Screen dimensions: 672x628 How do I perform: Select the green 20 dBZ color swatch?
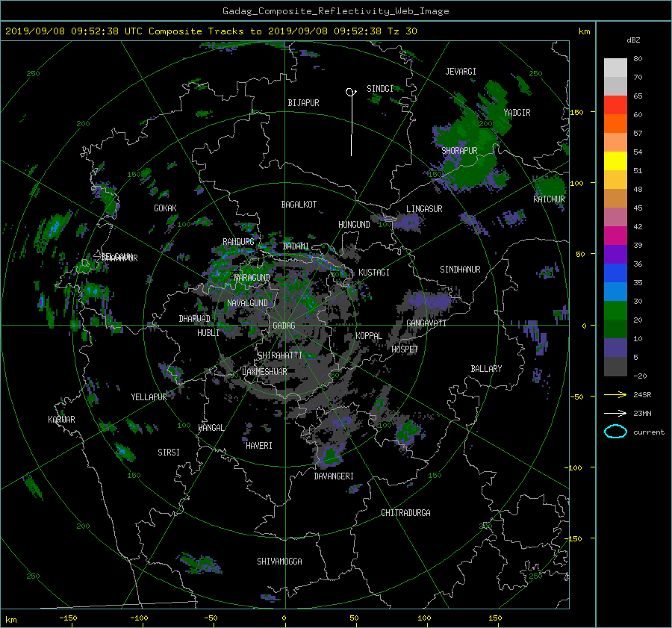615,310
